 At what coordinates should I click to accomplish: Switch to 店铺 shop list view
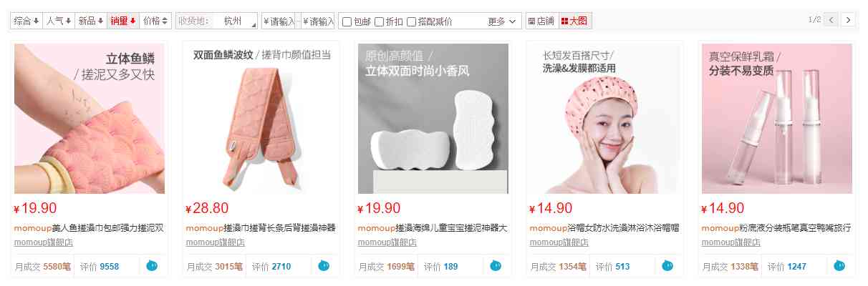(541, 21)
